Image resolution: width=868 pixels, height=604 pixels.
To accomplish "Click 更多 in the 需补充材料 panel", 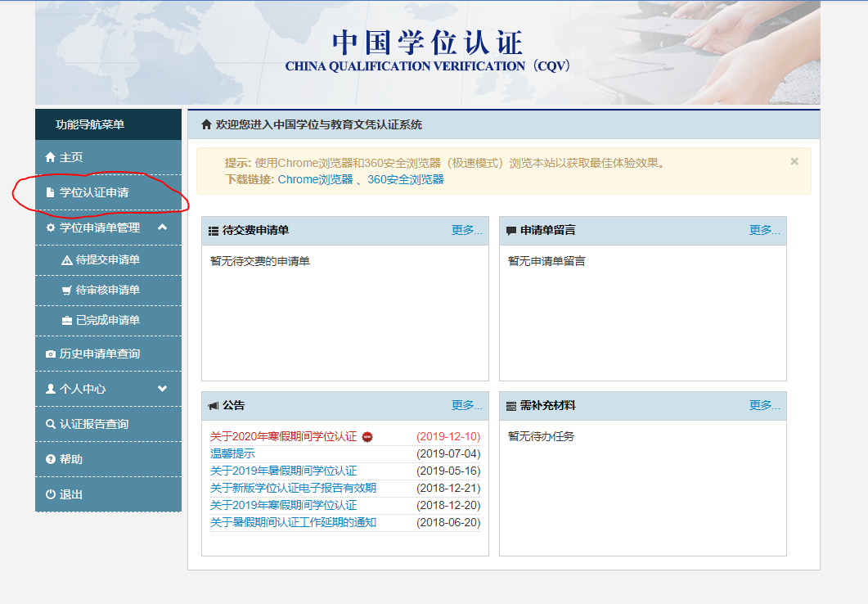I will pos(764,405).
